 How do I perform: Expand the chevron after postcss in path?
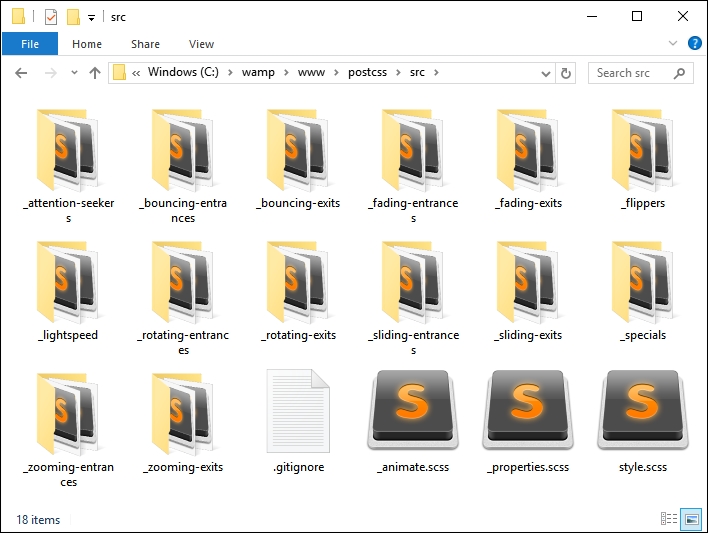point(398,73)
